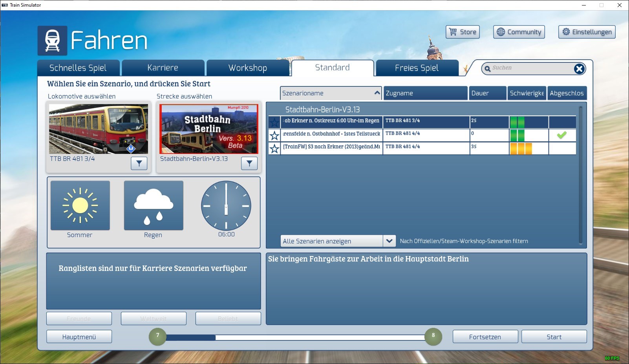Viewport: 629px width, 364px height.
Task: Click the level progress bar
Action: (x=295, y=337)
